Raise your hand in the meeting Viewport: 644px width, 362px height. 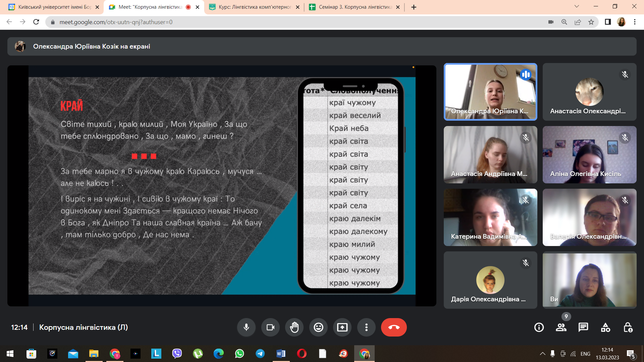(294, 327)
